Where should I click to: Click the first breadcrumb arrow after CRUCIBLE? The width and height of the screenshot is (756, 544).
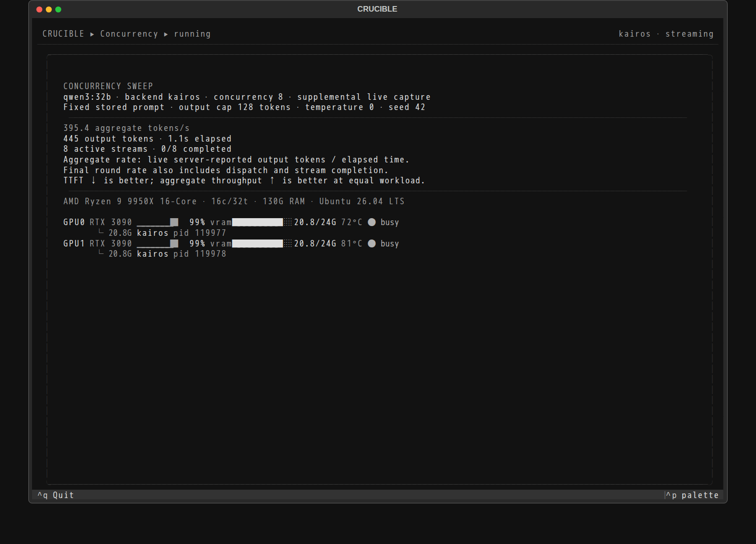(92, 34)
